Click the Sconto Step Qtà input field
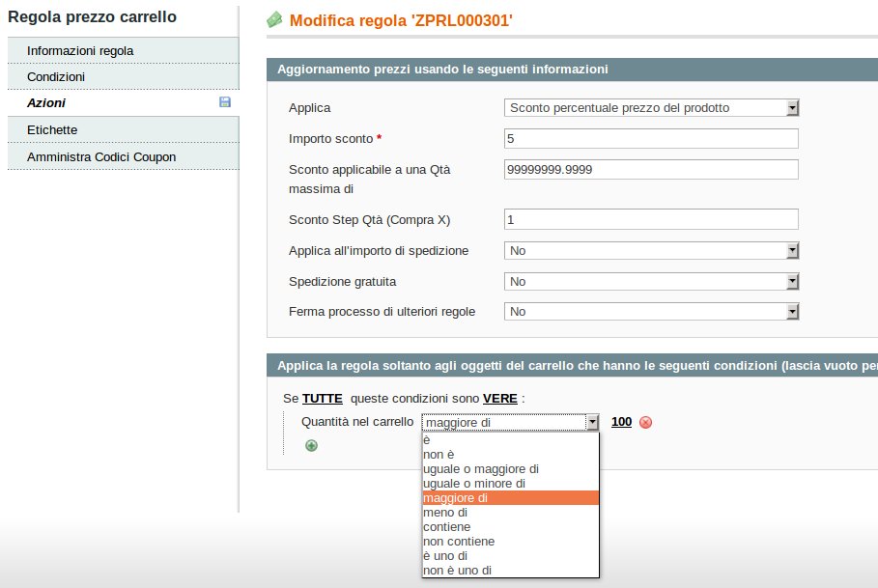 (651, 219)
